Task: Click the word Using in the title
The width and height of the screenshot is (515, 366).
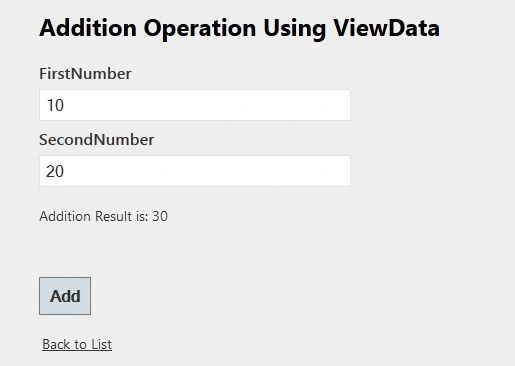Action: pos(295,29)
